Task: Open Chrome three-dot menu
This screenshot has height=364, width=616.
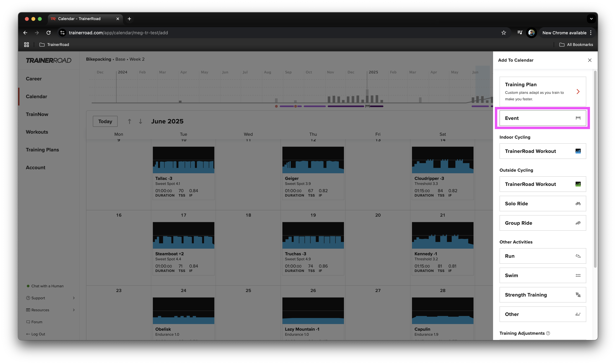Action: click(x=591, y=33)
